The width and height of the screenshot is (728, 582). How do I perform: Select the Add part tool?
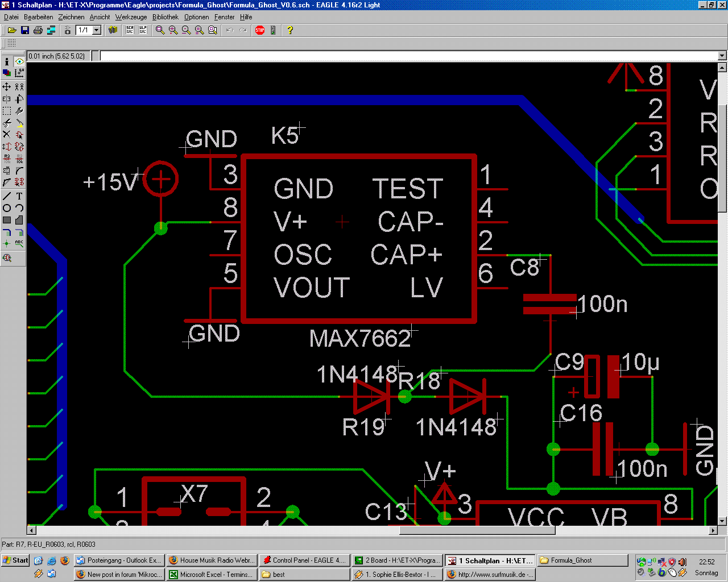[19, 135]
